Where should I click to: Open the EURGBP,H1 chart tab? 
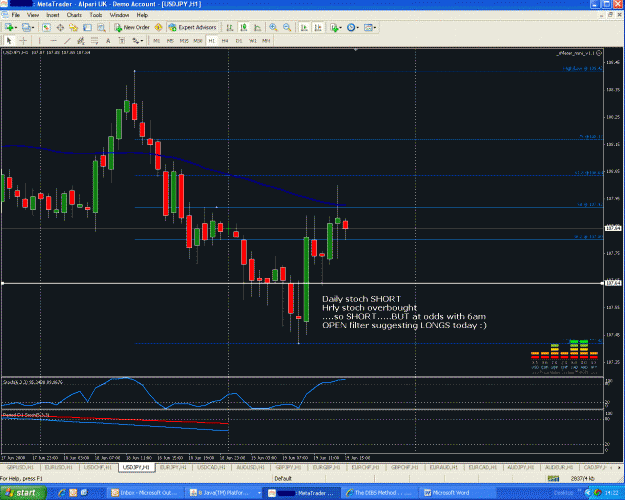click(x=327, y=467)
